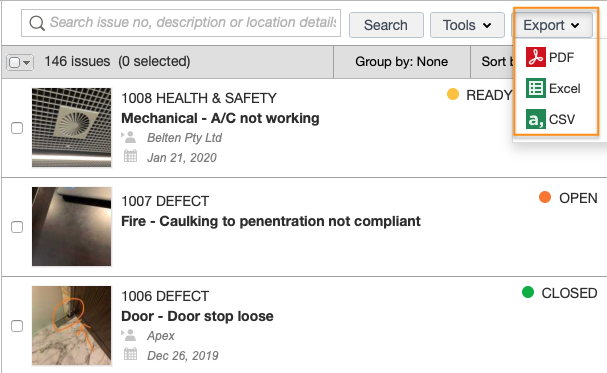Click the green Excel spreadsheet icon

coord(536,88)
